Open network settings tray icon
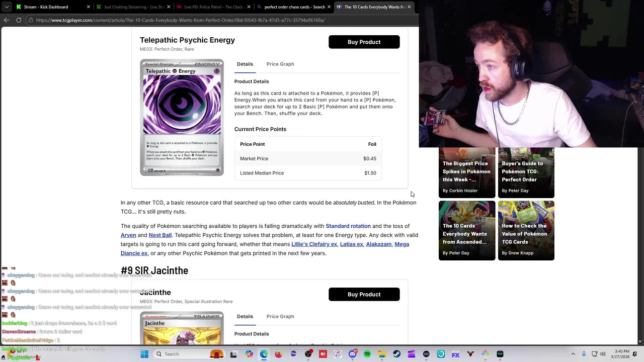Image resolution: width=644 pixels, height=362 pixels. (x=595, y=354)
